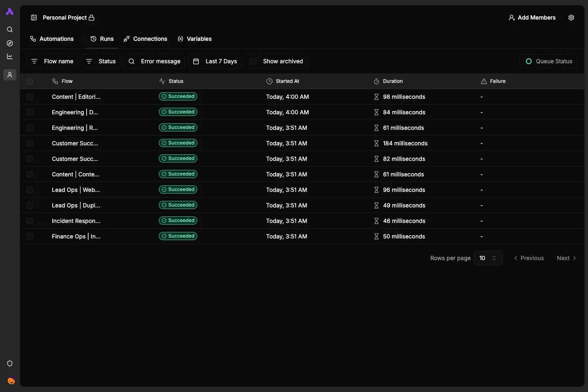The height and width of the screenshot is (392, 588).
Task: Click the Queue Status green circle icon
Action: 529,61
